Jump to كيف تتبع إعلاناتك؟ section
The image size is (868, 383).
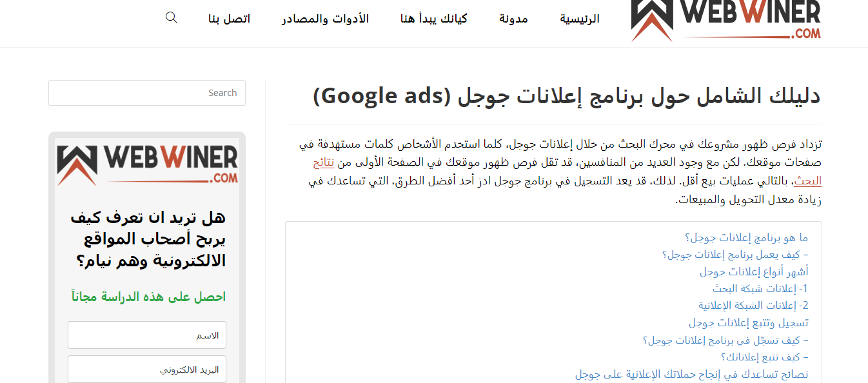[x=765, y=357]
